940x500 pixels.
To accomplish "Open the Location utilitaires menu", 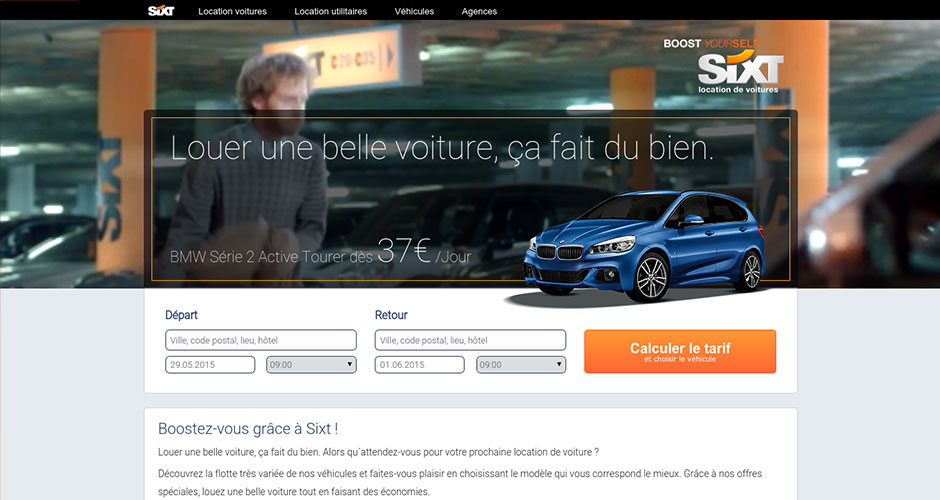I will pyautogui.click(x=330, y=11).
